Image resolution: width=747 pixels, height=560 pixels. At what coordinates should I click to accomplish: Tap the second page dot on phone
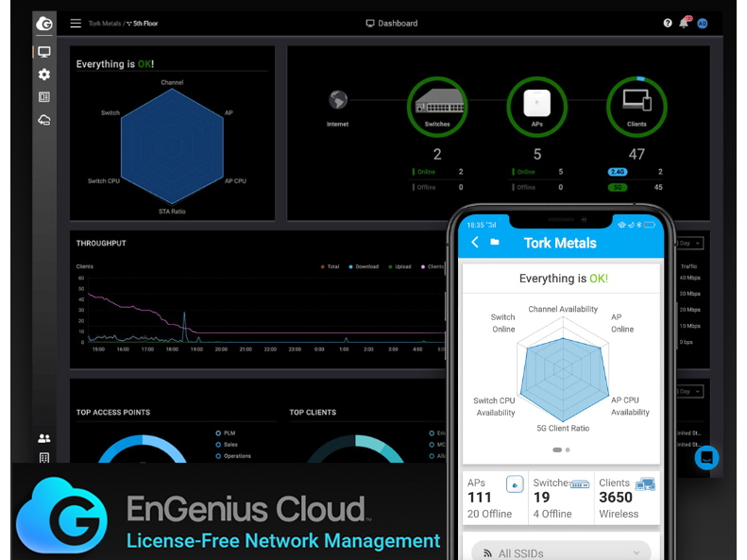568,450
